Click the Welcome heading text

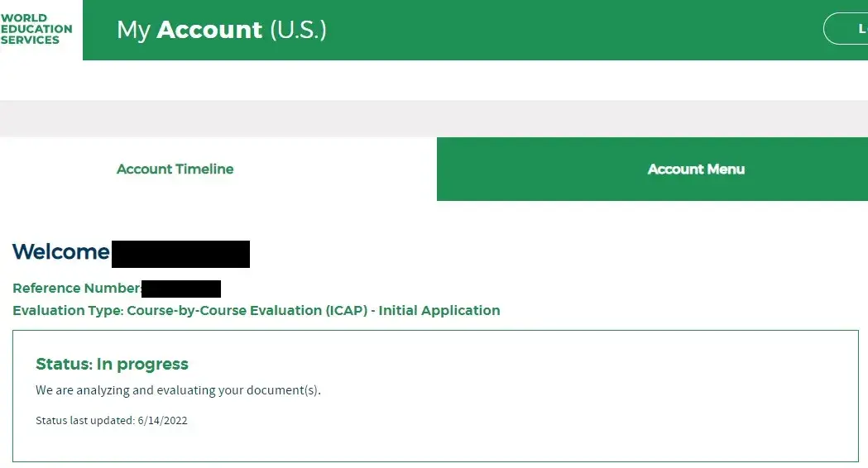[x=61, y=252]
